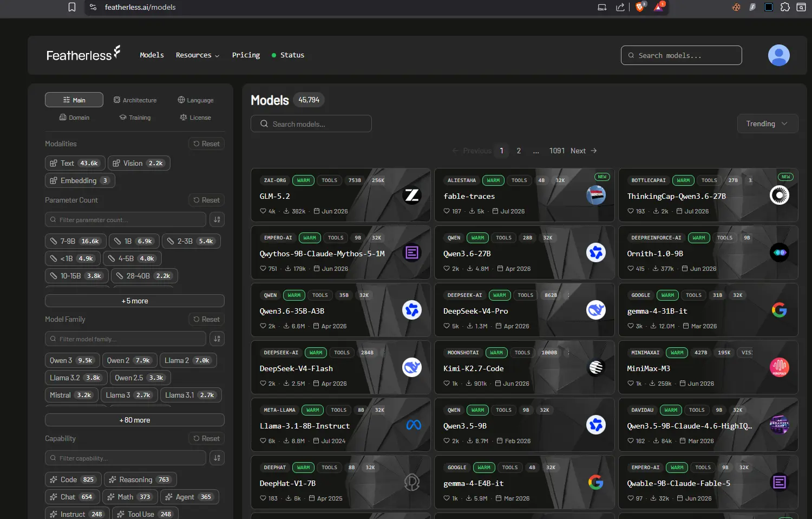Open the GLM-5.2 Z logo

pyautogui.click(x=412, y=195)
